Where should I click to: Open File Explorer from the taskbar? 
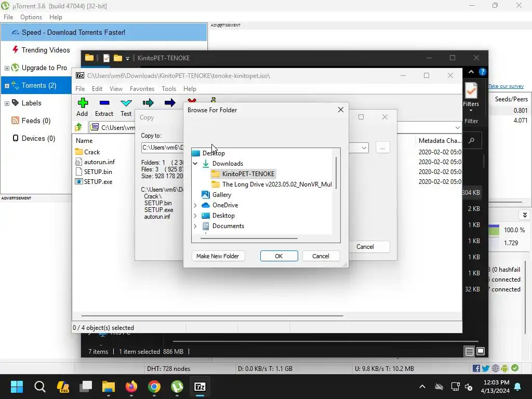[x=109, y=387]
